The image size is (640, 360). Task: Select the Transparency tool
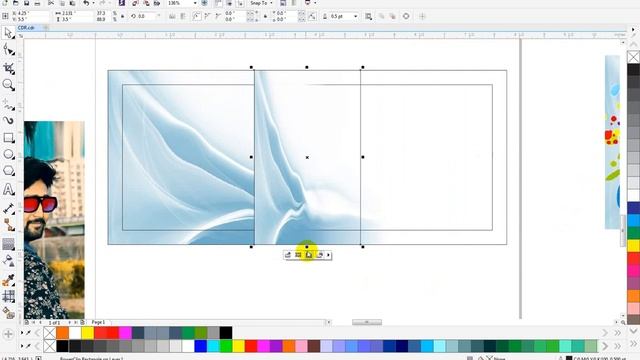point(8,260)
